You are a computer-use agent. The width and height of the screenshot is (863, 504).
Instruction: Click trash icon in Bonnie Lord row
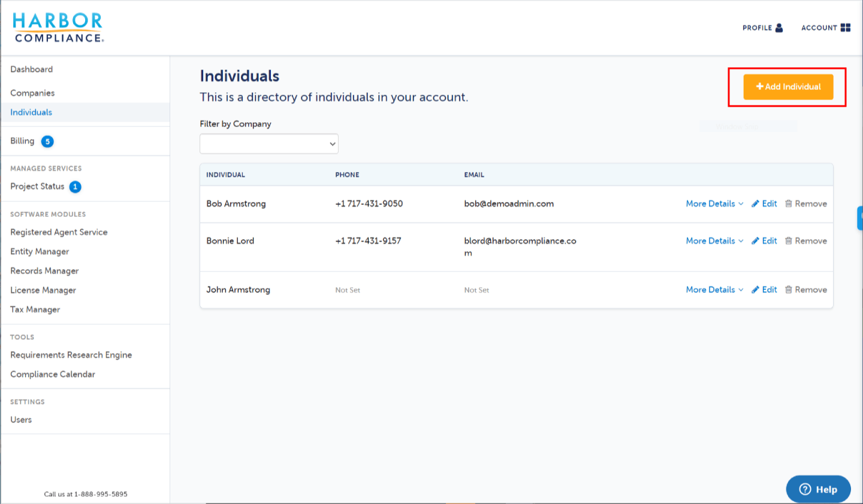coord(789,241)
